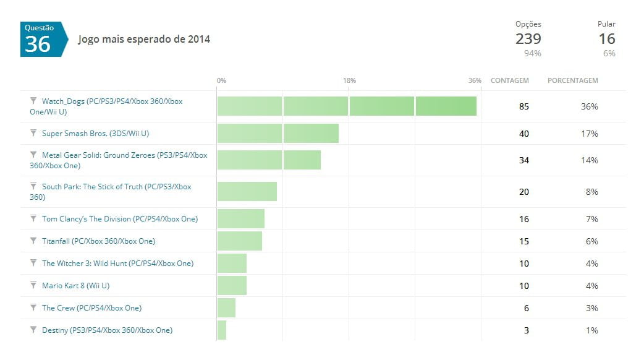Select the Titanfall answer label
This screenshot has height=352, width=644.
(98, 241)
